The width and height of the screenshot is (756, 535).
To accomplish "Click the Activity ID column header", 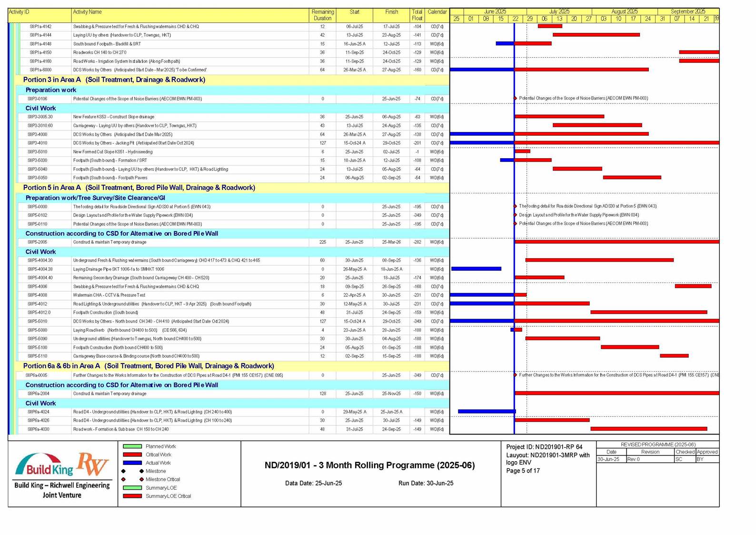I will coord(40,15).
